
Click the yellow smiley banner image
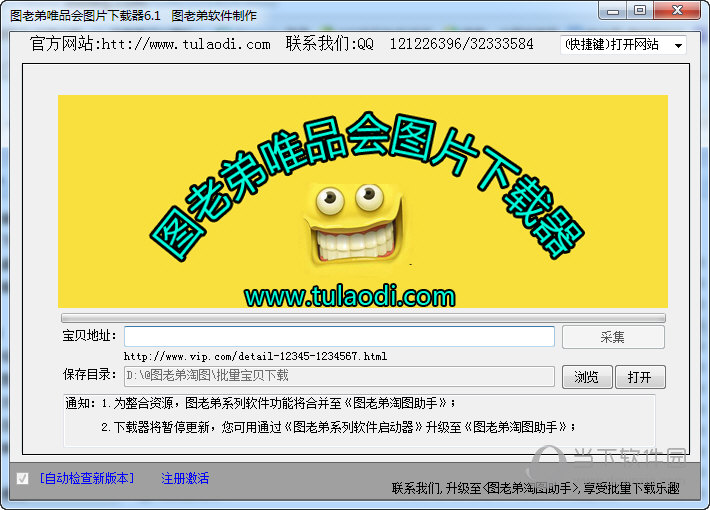pyautogui.click(x=363, y=202)
